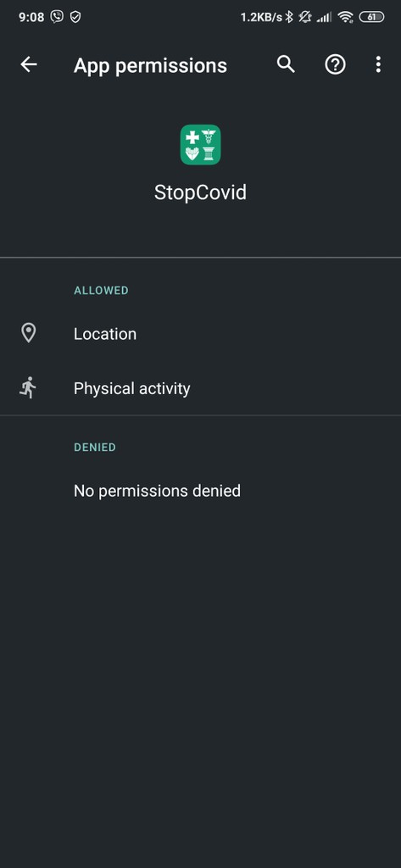The height and width of the screenshot is (868, 401).
Task: Tap the StopCovid app icon
Action: 200,144
